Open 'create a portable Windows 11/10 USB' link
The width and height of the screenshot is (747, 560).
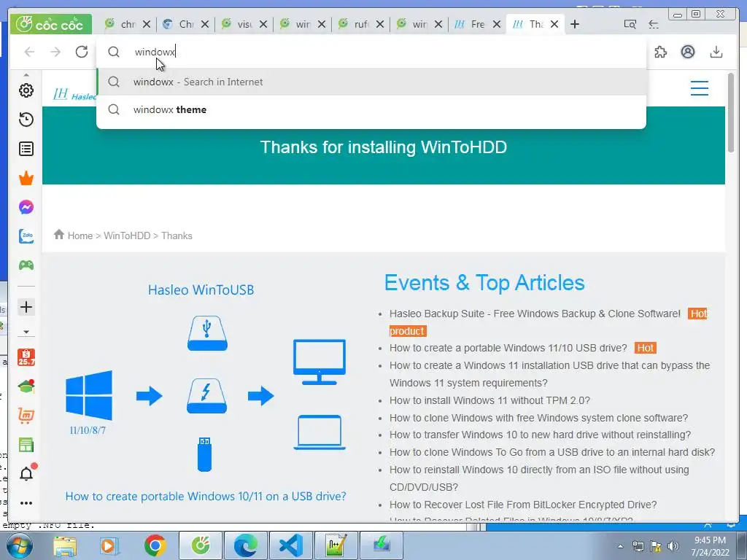(508, 348)
